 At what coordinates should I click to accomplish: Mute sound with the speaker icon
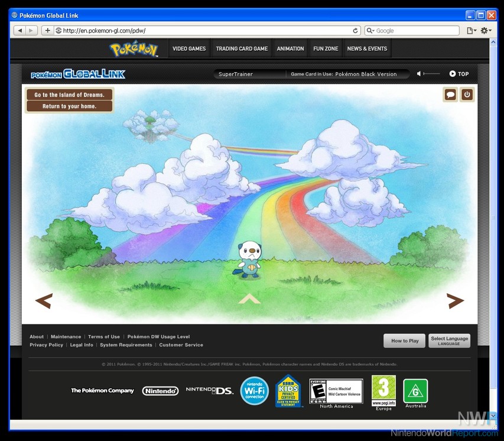coord(419,74)
